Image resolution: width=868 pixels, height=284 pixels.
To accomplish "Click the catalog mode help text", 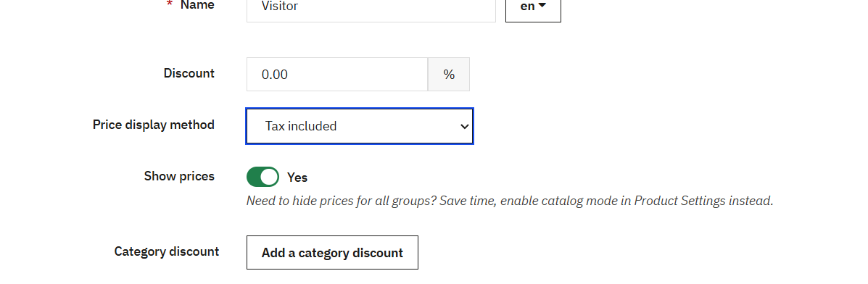I will [509, 201].
